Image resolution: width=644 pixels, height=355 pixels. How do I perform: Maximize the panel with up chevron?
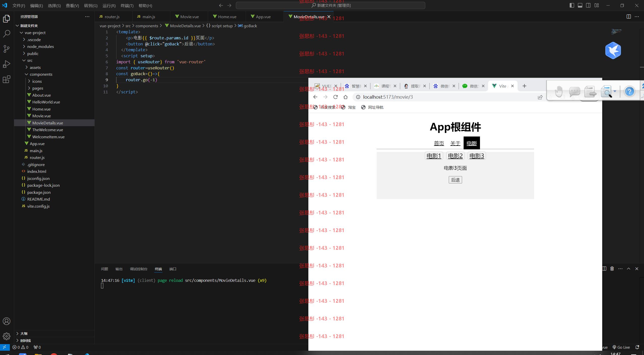(x=629, y=269)
